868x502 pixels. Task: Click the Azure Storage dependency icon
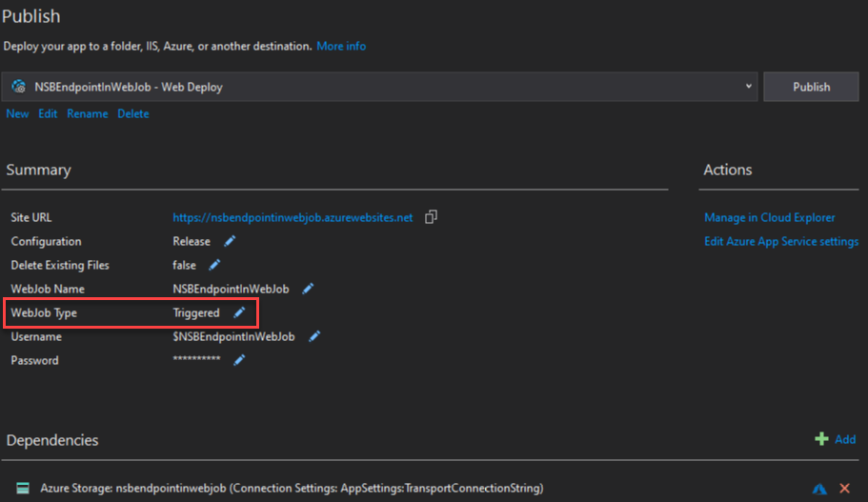23,488
